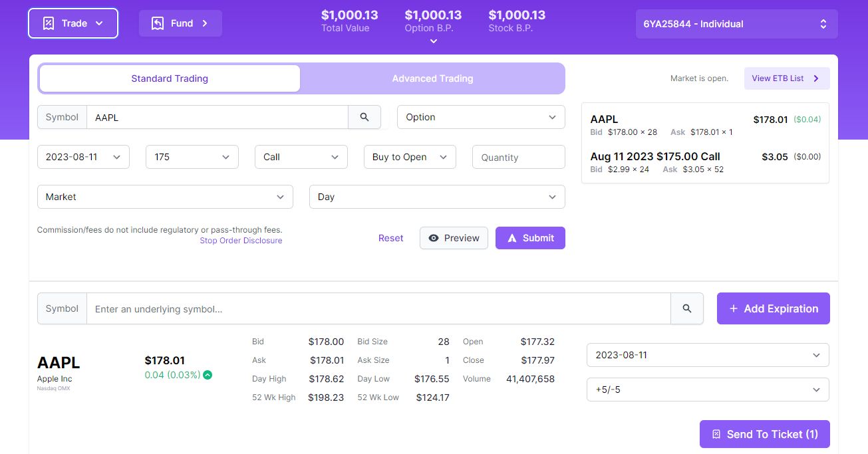868x454 pixels.
Task: Open the Fund page button
Action: (180, 23)
